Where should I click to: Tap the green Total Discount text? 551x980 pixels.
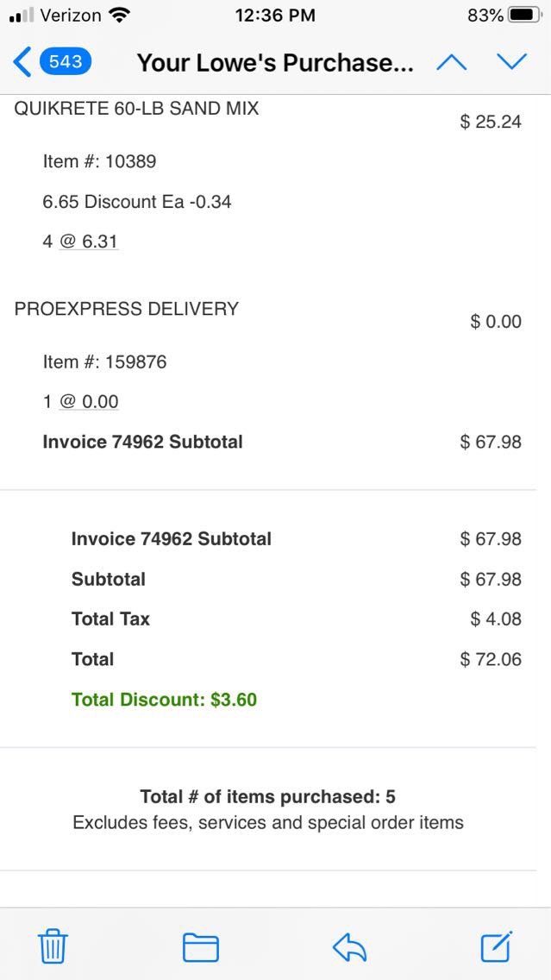coord(164,700)
